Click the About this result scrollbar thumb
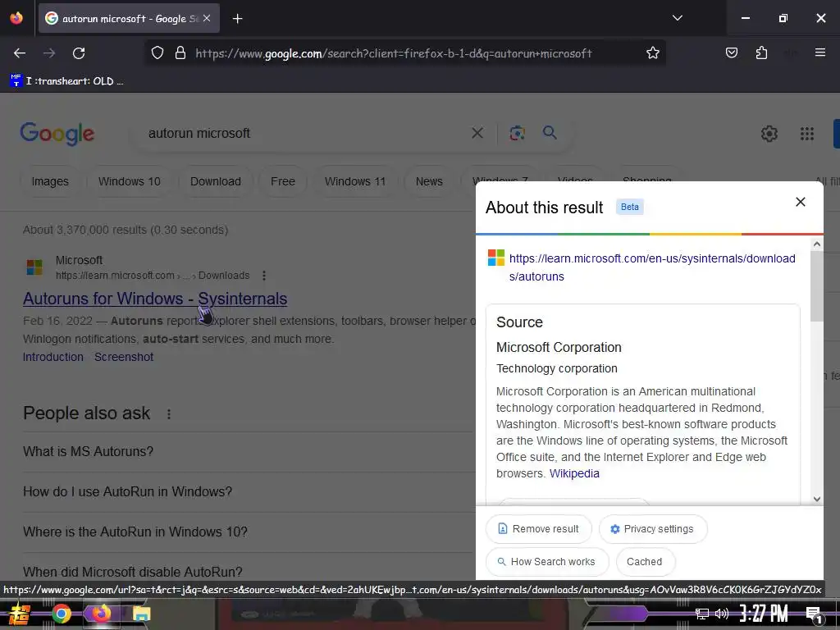Image resolution: width=840 pixels, height=630 pixels. [816, 286]
